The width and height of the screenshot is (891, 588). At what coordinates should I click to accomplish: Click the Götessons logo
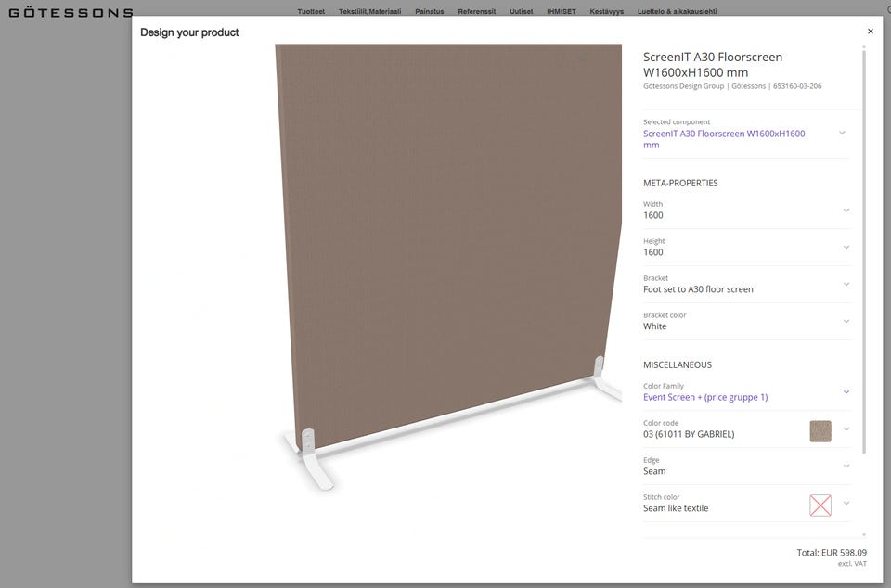coord(71,12)
